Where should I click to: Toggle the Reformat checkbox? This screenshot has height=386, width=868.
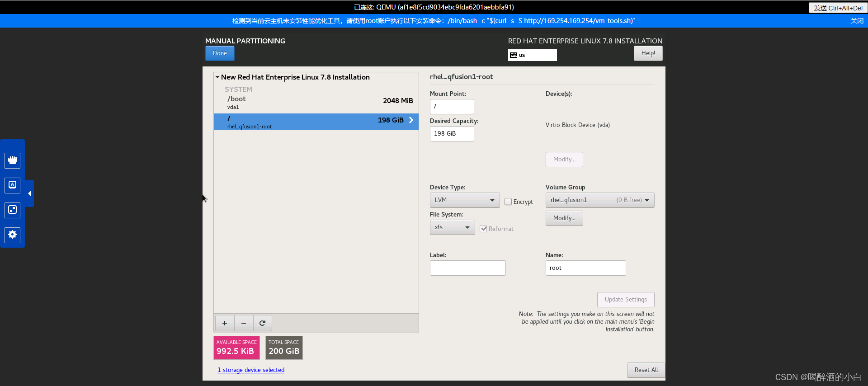coord(484,229)
